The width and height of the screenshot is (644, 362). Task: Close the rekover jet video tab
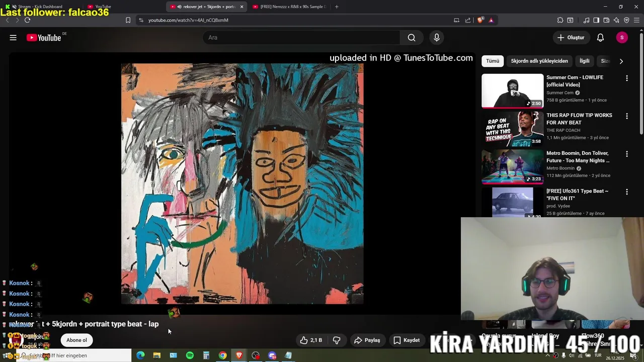coord(242,7)
